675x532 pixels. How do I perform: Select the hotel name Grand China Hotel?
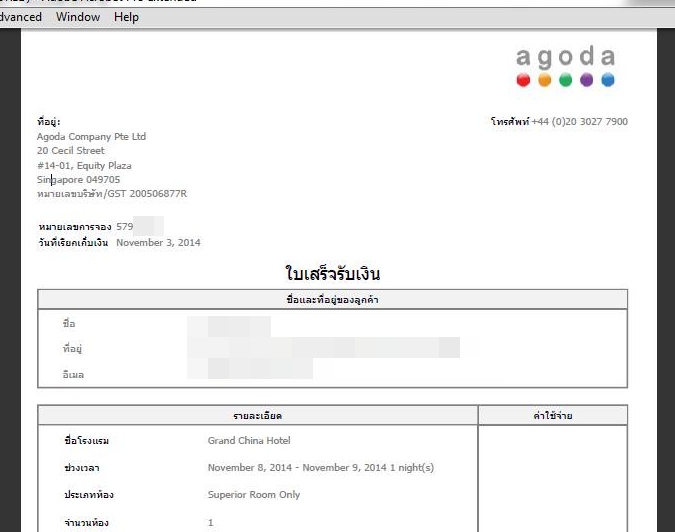click(x=249, y=441)
